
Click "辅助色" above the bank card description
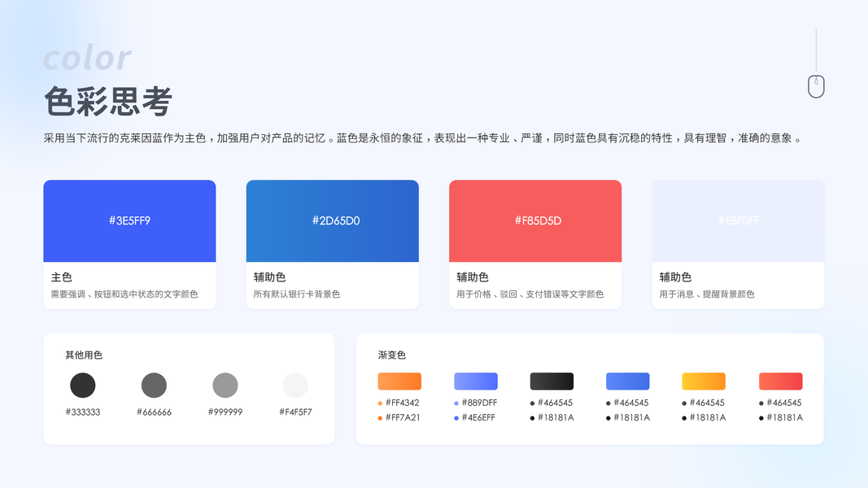(269, 277)
